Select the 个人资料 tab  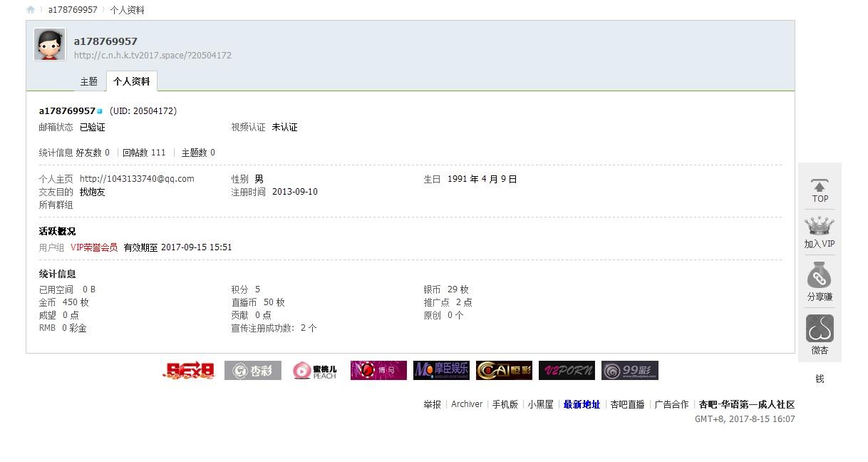pos(132,81)
